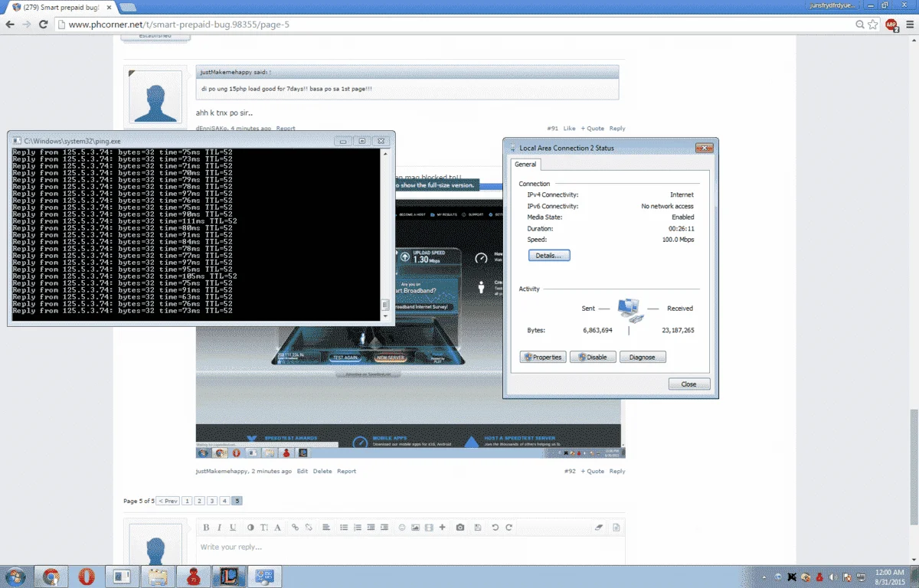The width and height of the screenshot is (919, 588).
Task: Go to page 3 of the thread
Action: (x=211, y=501)
